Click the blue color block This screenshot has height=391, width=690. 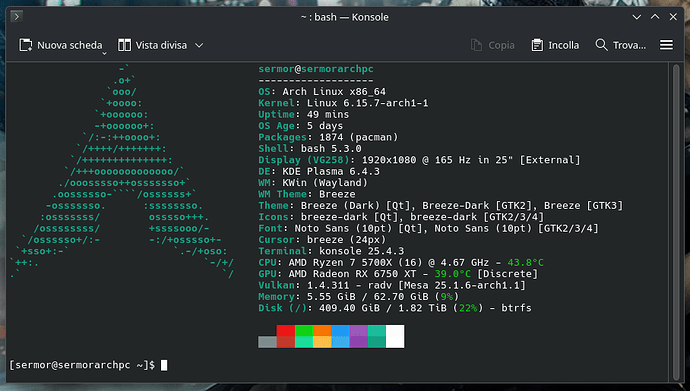click(340, 331)
